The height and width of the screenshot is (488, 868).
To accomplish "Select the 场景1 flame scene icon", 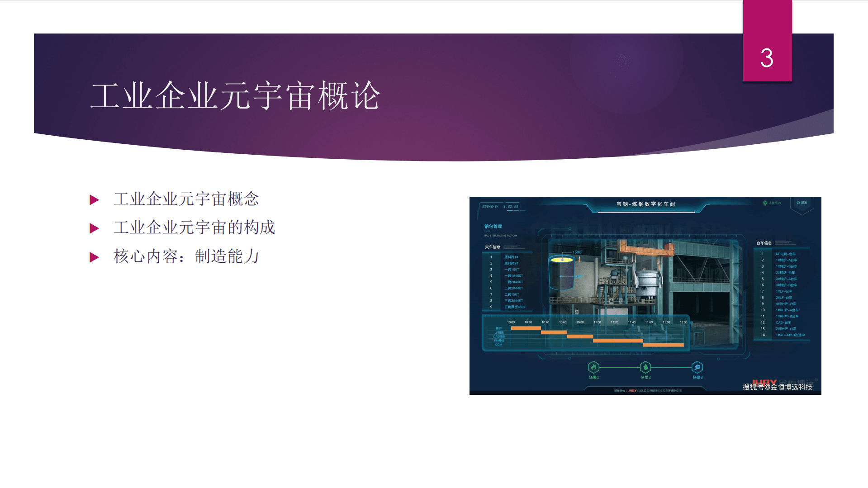I will point(594,367).
